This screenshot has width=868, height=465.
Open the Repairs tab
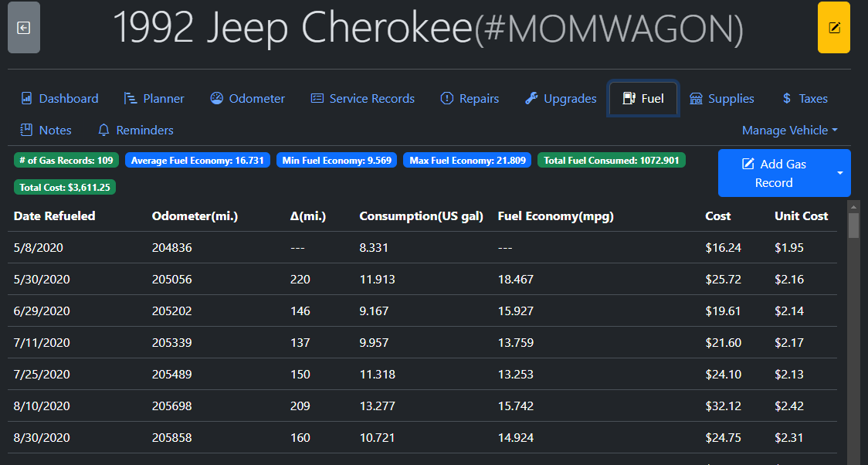(x=470, y=99)
